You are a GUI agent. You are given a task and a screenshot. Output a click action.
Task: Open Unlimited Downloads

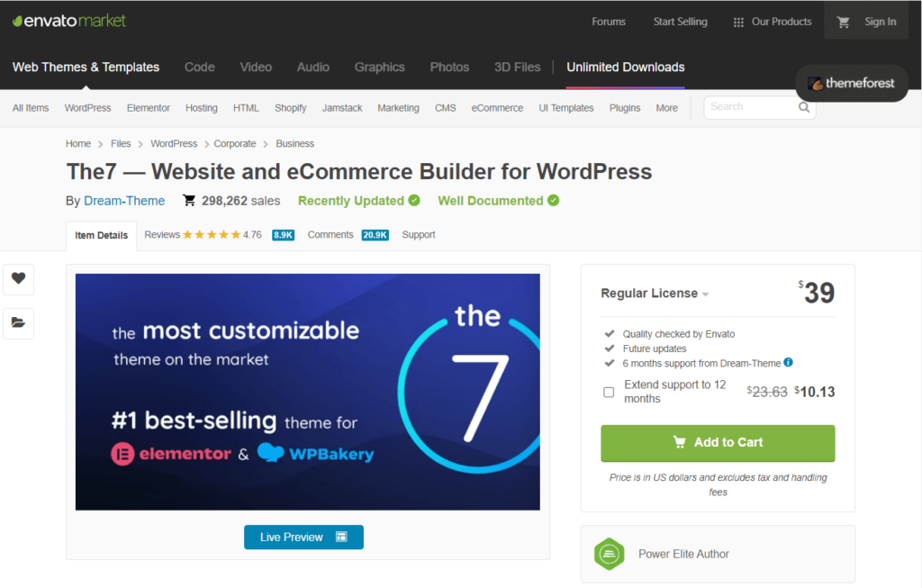[626, 67]
